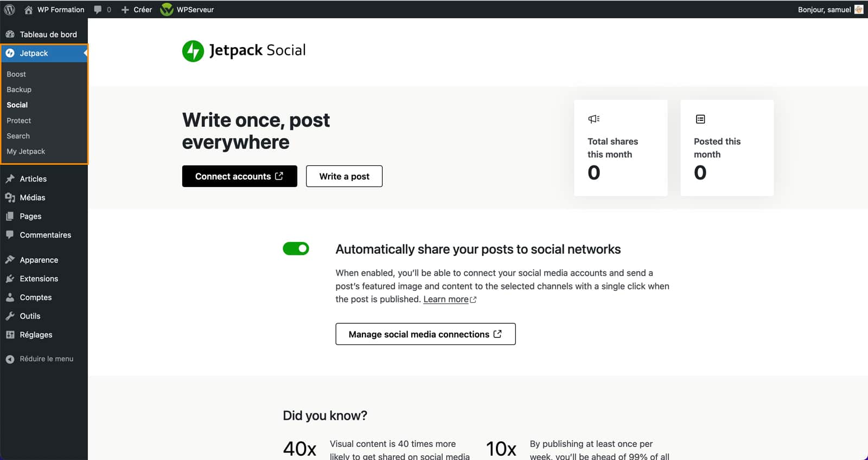This screenshot has height=460, width=868.
Task: Open the Learn more link
Action: pos(446,299)
